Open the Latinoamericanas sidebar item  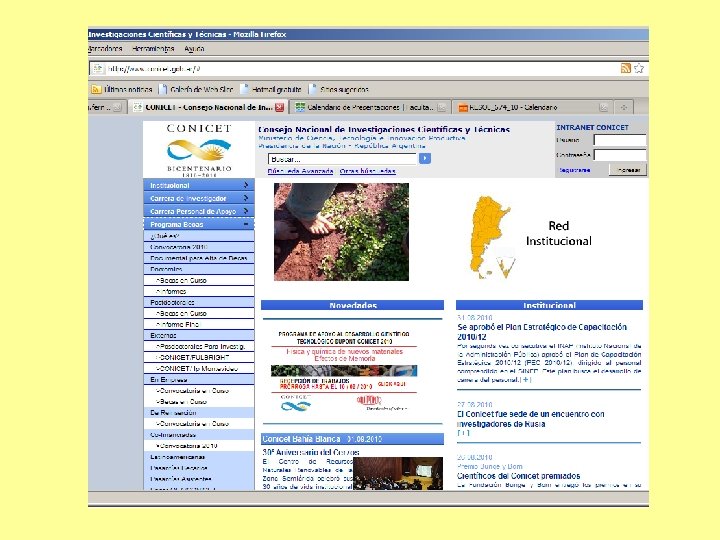(x=198, y=457)
